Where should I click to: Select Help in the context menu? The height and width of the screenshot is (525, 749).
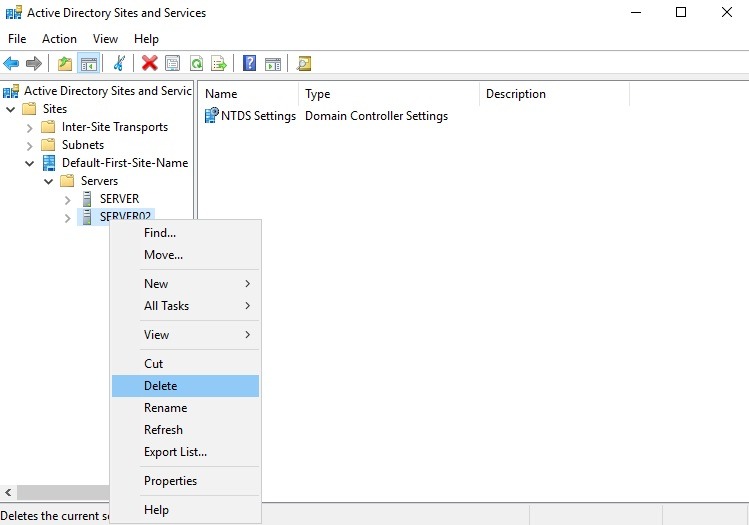(185, 510)
